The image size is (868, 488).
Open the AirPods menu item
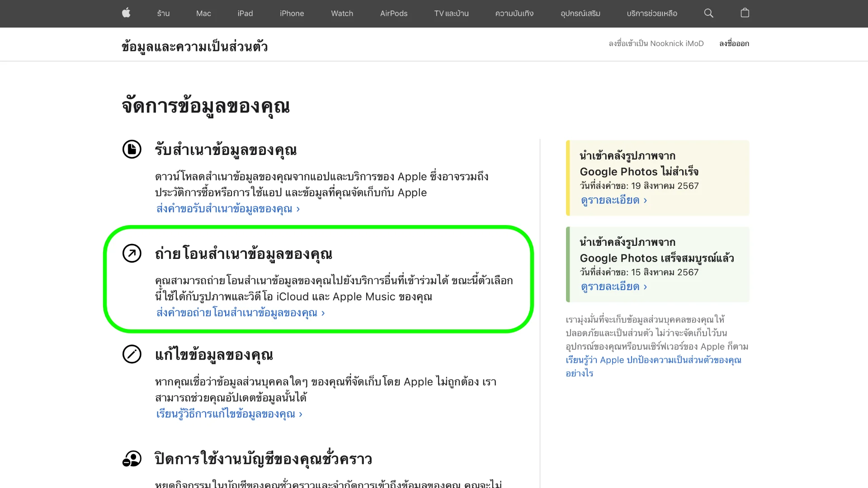tap(393, 14)
